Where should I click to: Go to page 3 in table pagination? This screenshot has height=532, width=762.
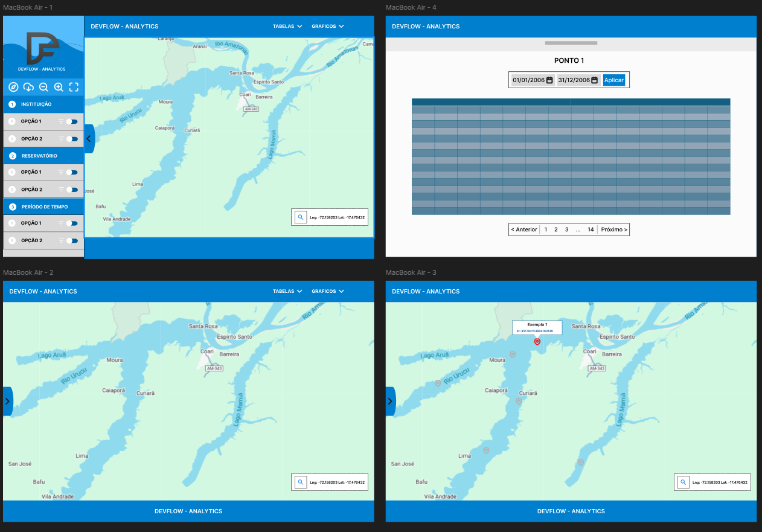(566, 229)
